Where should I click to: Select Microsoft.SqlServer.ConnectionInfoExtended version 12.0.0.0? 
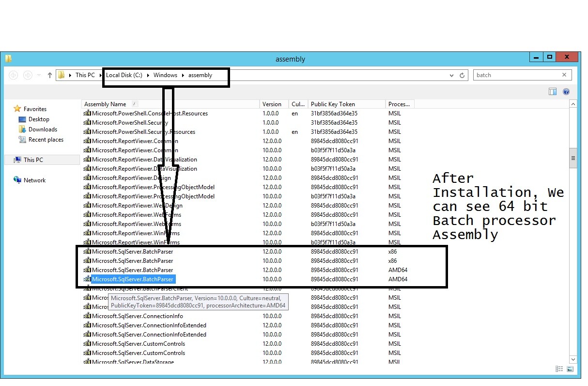149,325
